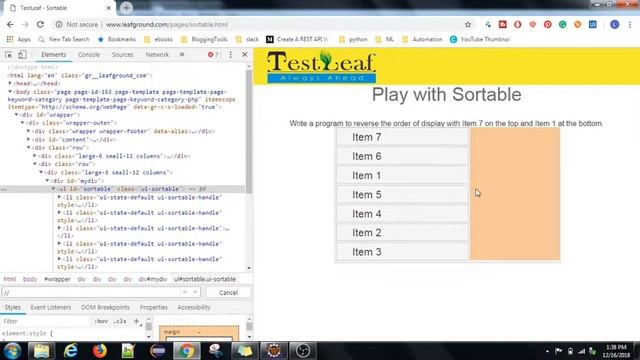Open the Automation bookmark folder
Screen dimensions: 640x360
422,39
